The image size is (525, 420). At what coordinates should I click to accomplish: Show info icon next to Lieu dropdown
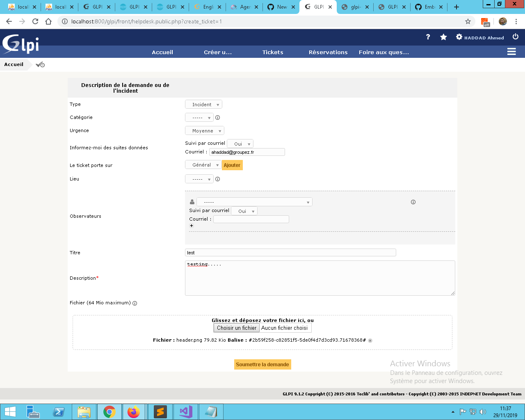tap(218, 179)
